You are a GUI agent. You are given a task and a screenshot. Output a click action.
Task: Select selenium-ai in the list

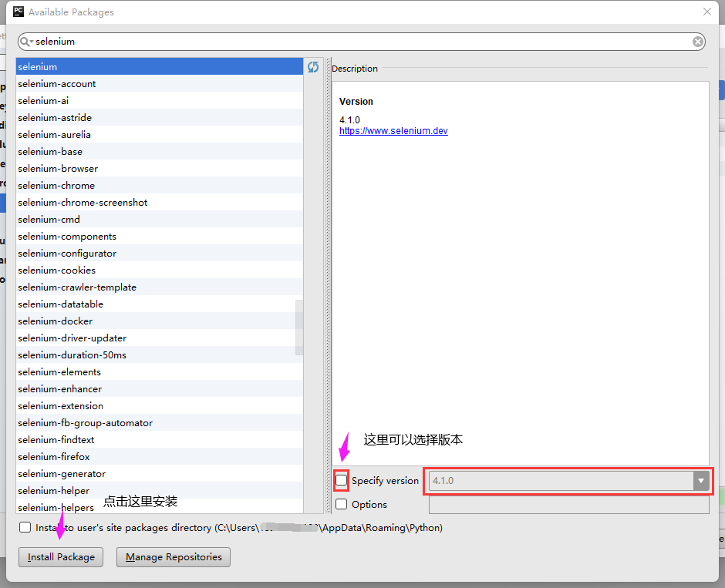click(x=160, y=101)
